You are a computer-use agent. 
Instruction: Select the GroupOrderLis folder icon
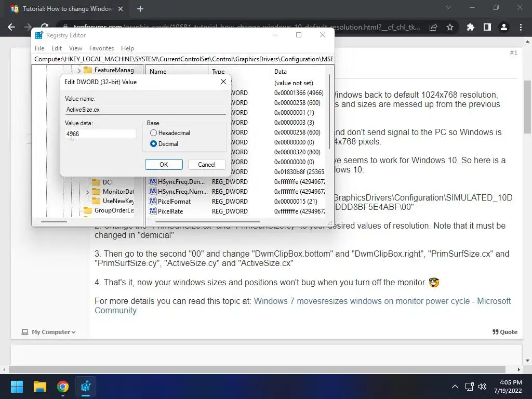pyautogui.click(x=88, y=210)
